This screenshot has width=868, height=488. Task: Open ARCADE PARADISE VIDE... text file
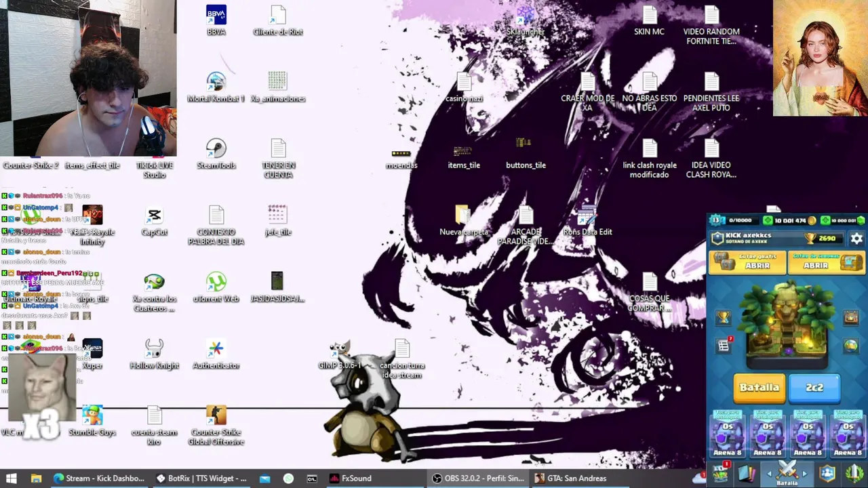tap(526, 225)
